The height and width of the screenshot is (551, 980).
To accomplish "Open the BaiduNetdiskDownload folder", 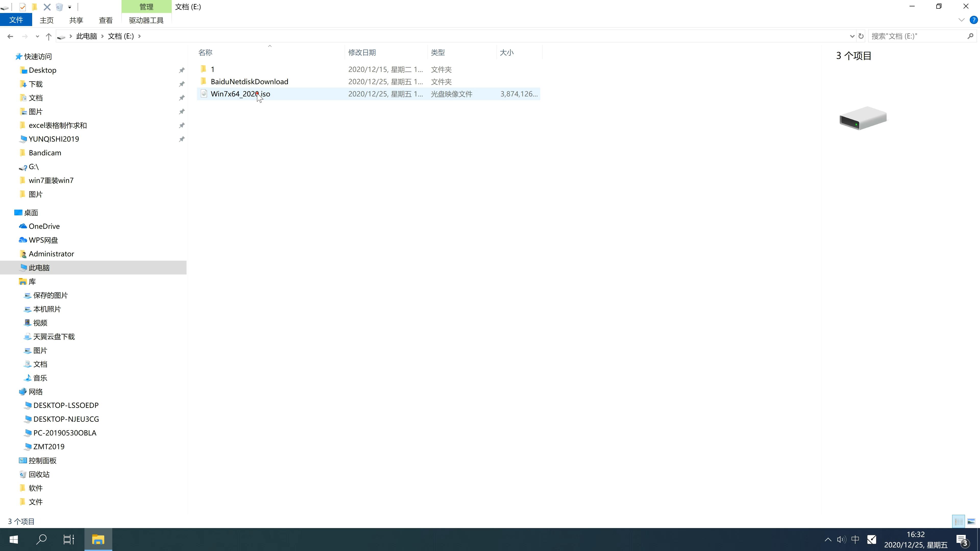I will pos(249,81).
